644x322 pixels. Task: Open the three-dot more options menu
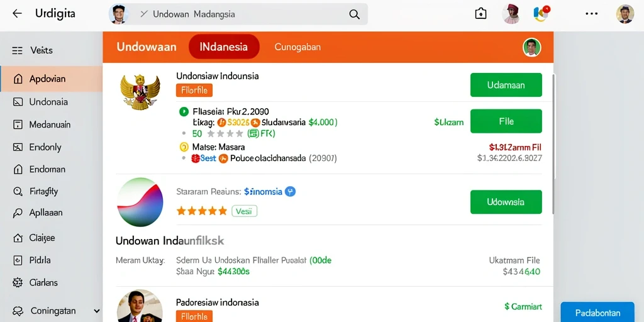(591, 14)
